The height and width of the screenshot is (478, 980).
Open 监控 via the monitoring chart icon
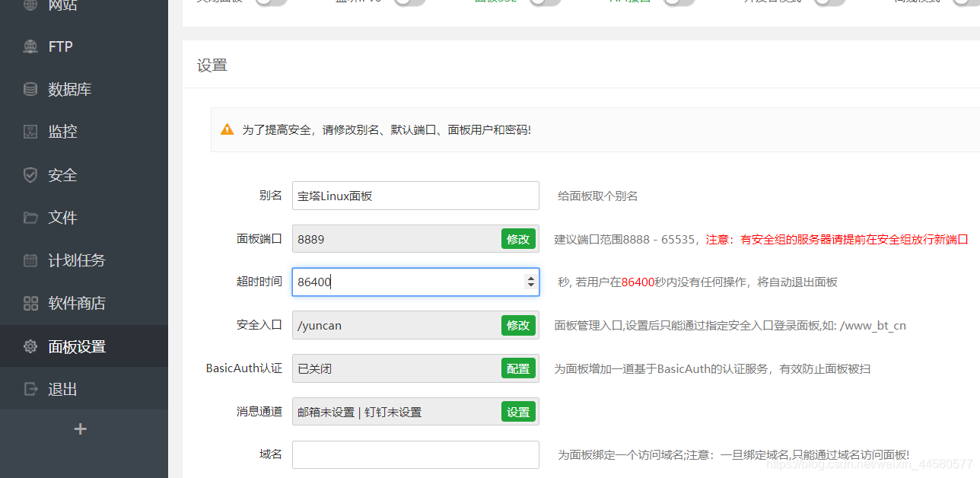pos(30,132)
